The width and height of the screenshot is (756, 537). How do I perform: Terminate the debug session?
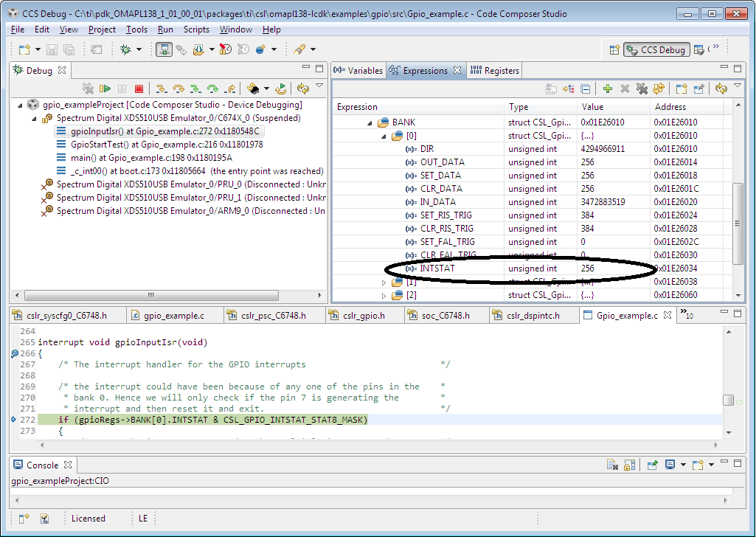pos(139,89)
